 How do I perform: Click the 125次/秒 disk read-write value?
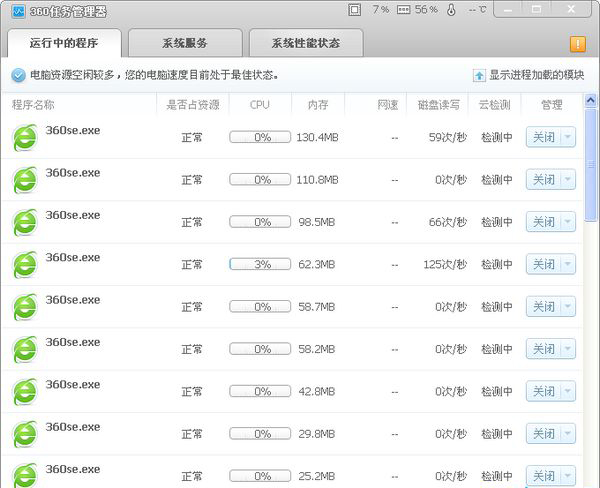(x=445, y=264)
